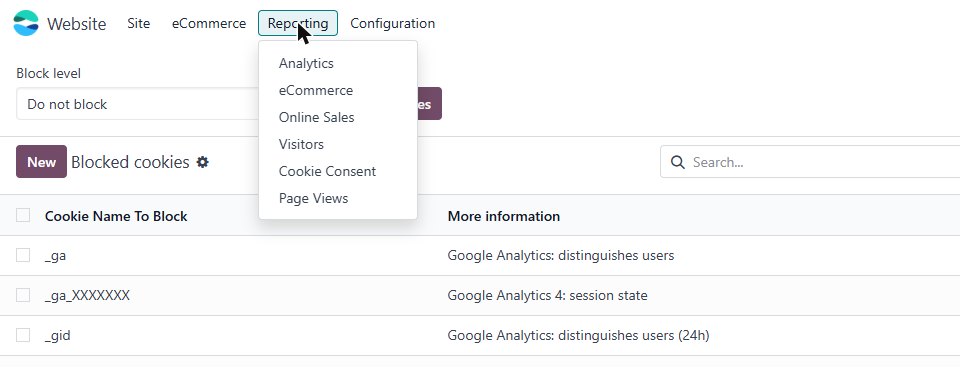Select Visitors from the dropdown menu
Screen dimensions: 960x367
click(301, 145)
